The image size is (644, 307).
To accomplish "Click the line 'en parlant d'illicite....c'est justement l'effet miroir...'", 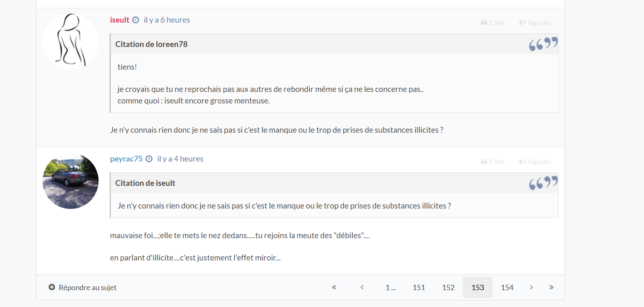I will click(x=195, y=258).
